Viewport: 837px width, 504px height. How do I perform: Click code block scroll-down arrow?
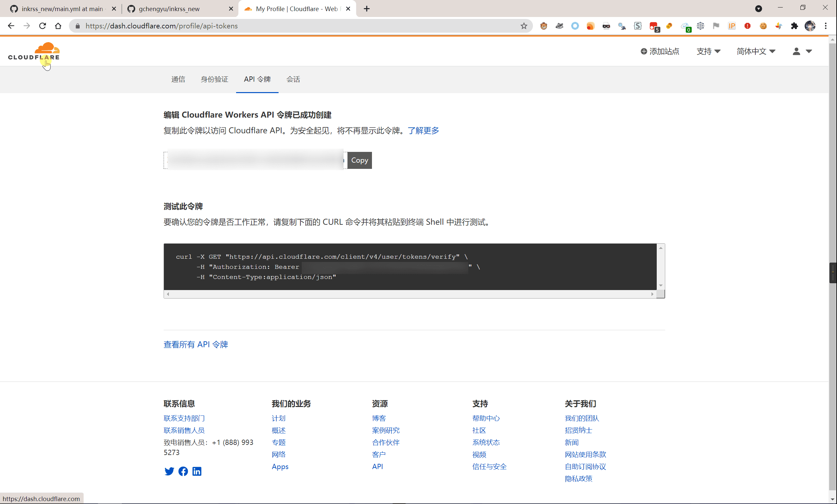click(660, 285)
